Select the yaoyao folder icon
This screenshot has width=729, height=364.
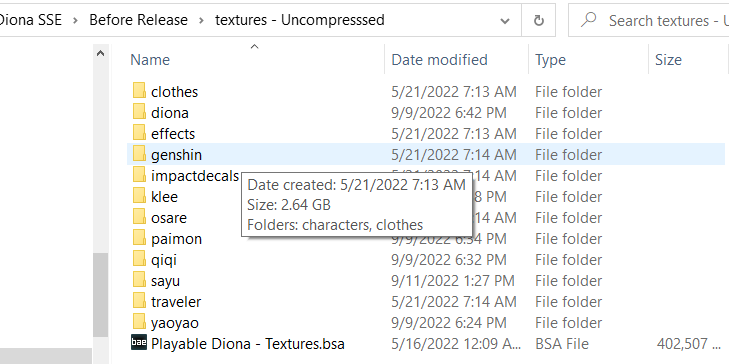(139, 322)
